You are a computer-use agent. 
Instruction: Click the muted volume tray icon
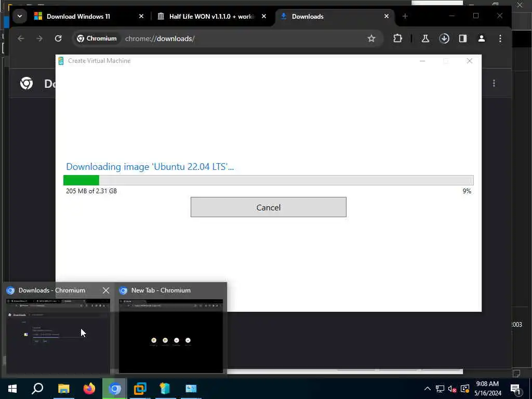(x=453, y=389)
